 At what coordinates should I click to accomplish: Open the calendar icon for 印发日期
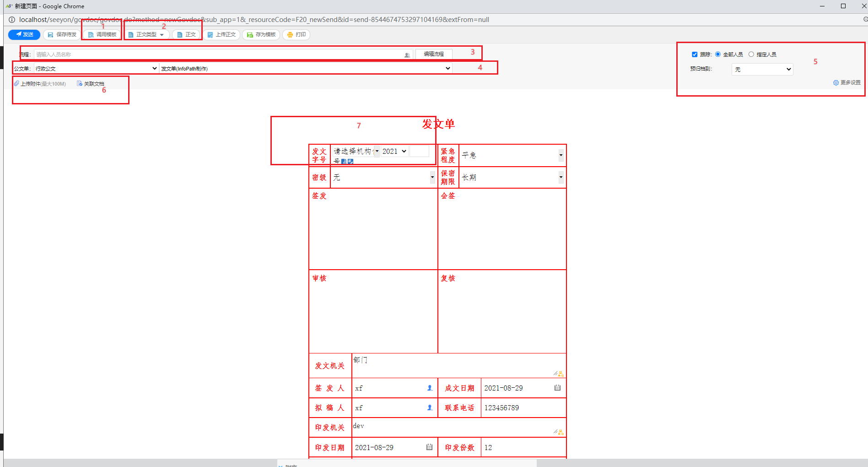click(429, 447)
